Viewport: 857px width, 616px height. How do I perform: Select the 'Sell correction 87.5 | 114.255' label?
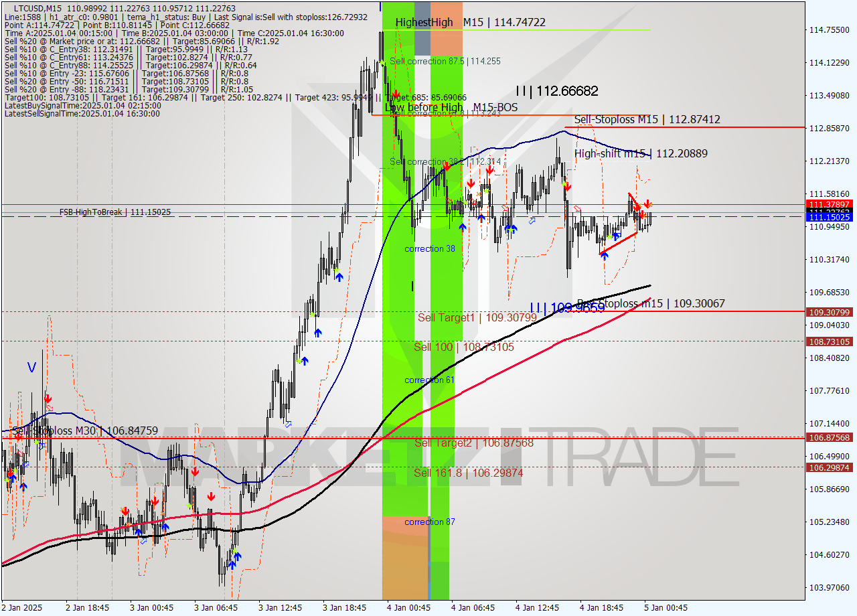[x=445, y=61]
